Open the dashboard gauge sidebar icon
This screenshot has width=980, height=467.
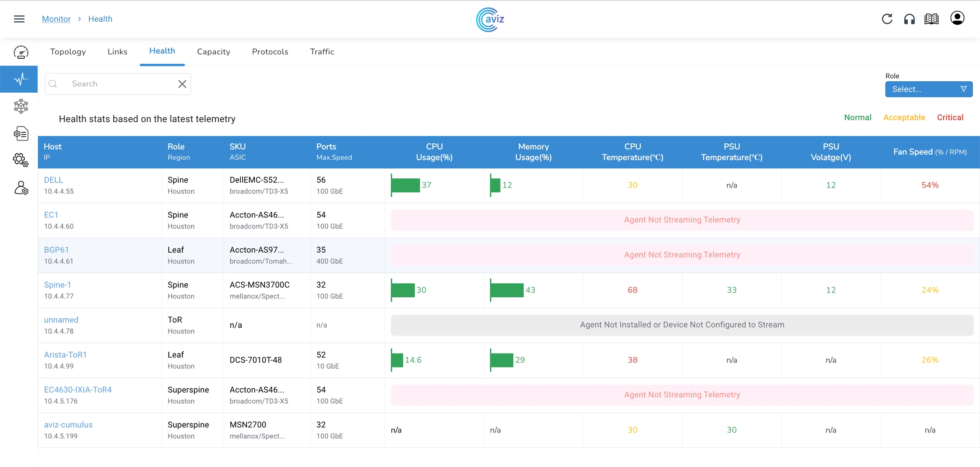click(x=21, y=52)
